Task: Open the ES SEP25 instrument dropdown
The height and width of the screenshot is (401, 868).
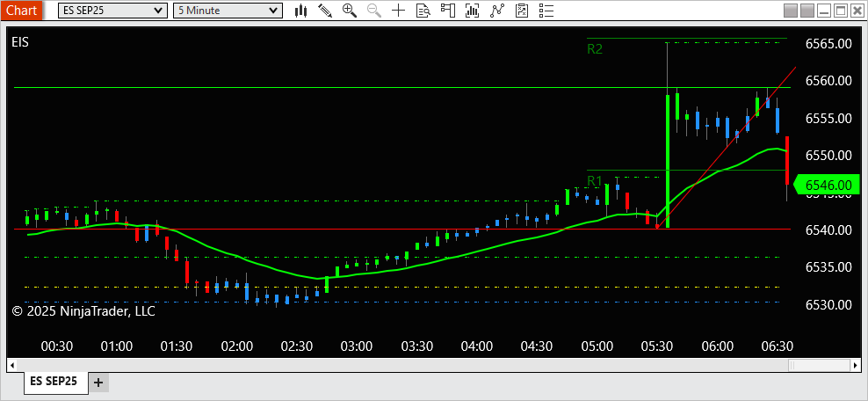Action: (x=112, y=10)
